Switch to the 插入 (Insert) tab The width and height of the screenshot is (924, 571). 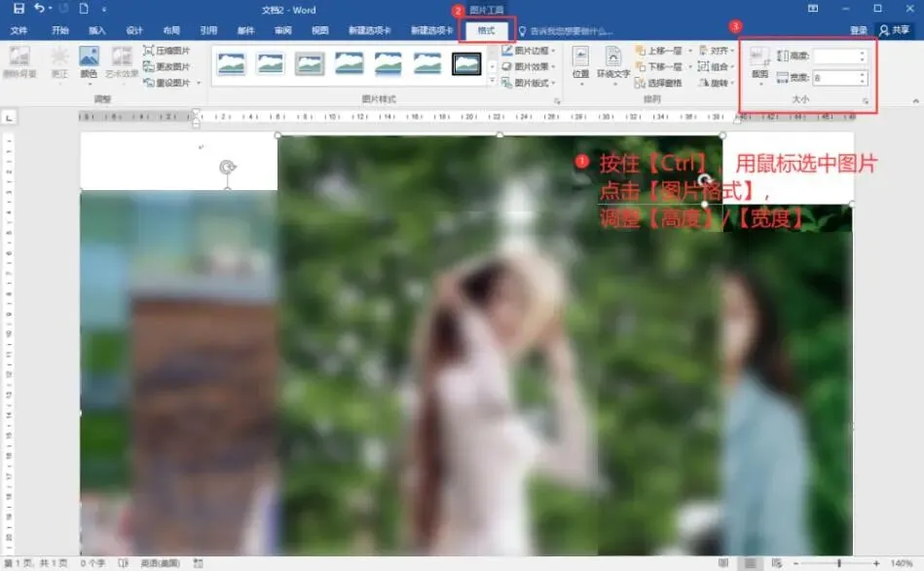(96, 30)
